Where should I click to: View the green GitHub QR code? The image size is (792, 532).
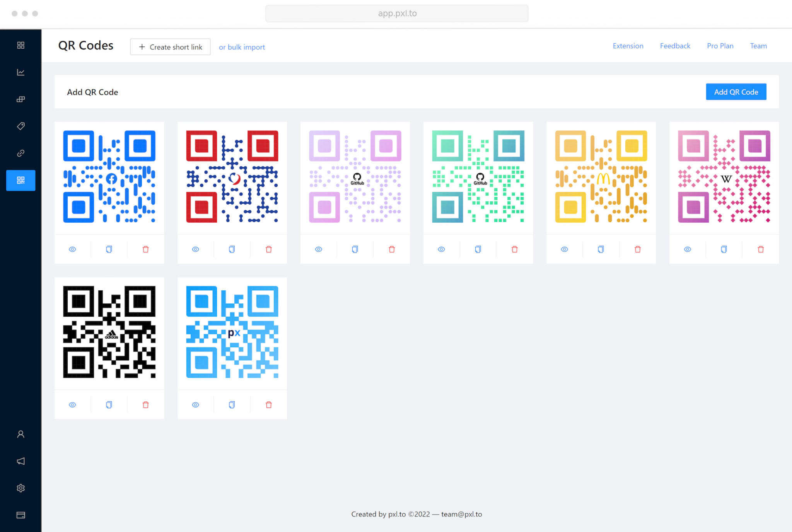(441, 249)
